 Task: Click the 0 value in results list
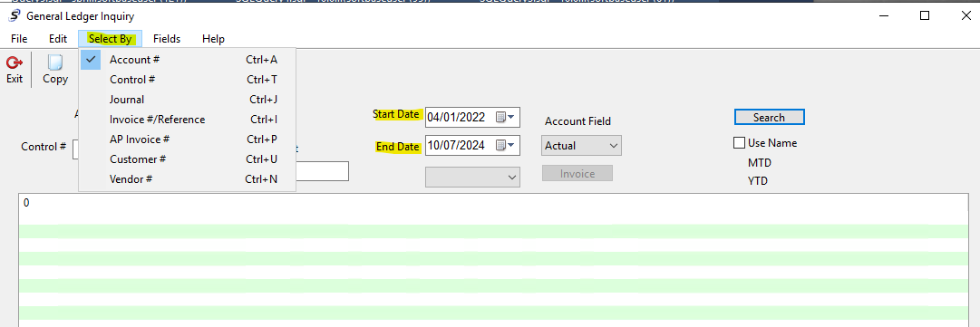coord(26,204)
